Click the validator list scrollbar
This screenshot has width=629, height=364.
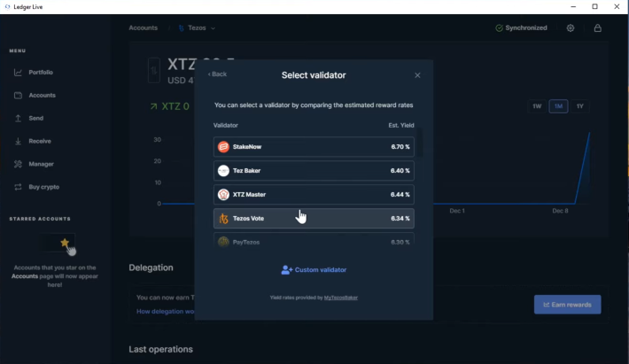click(x=420, y=143)
